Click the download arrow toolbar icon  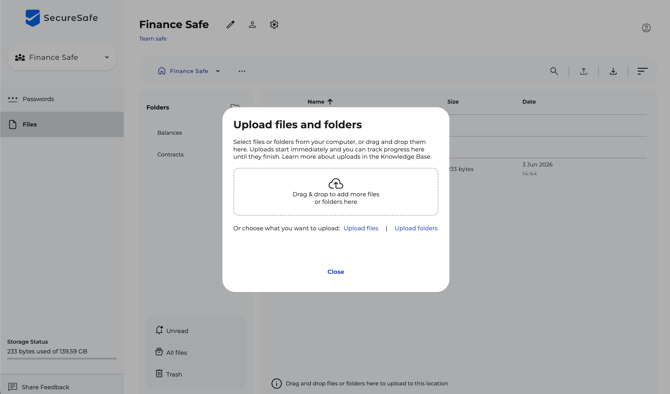tap(613, 71)
